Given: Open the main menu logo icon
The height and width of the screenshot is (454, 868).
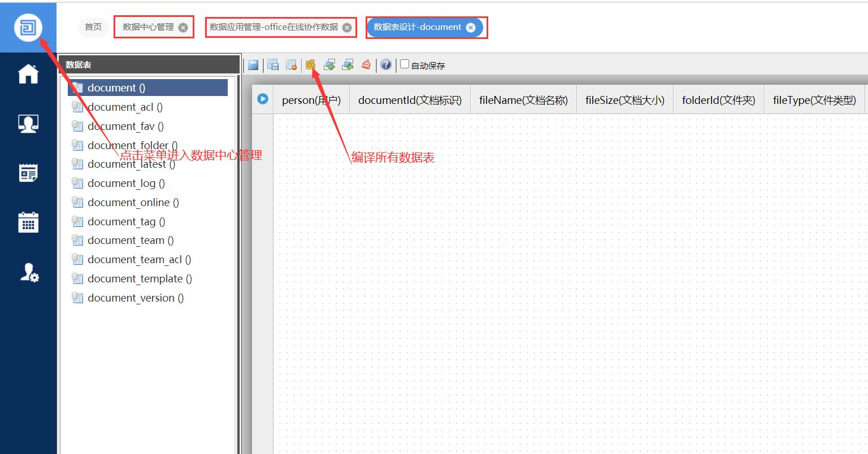Looking at the screenshot, I should tap(28, 27).
